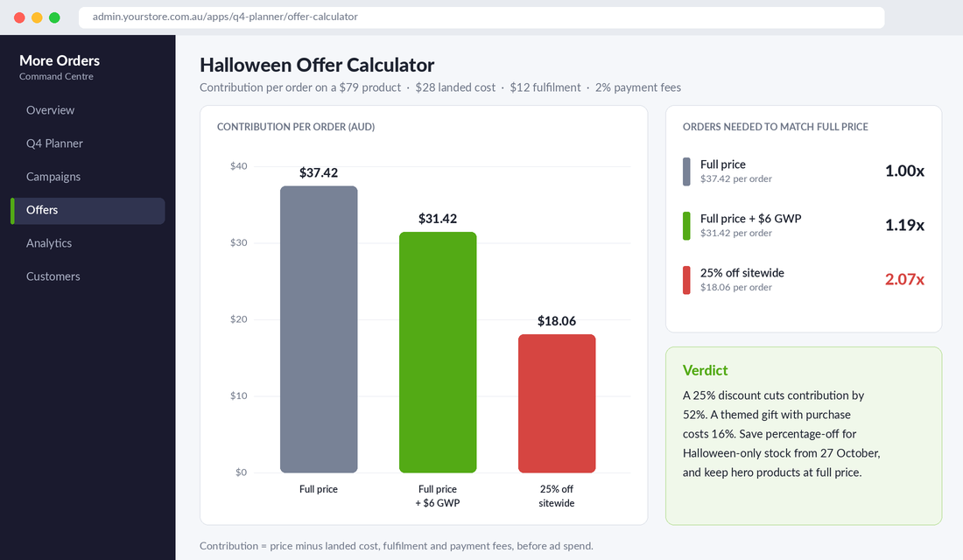Select the Offers sidebar item
This screenshot has width=963, height=560.
coord(88,211)
